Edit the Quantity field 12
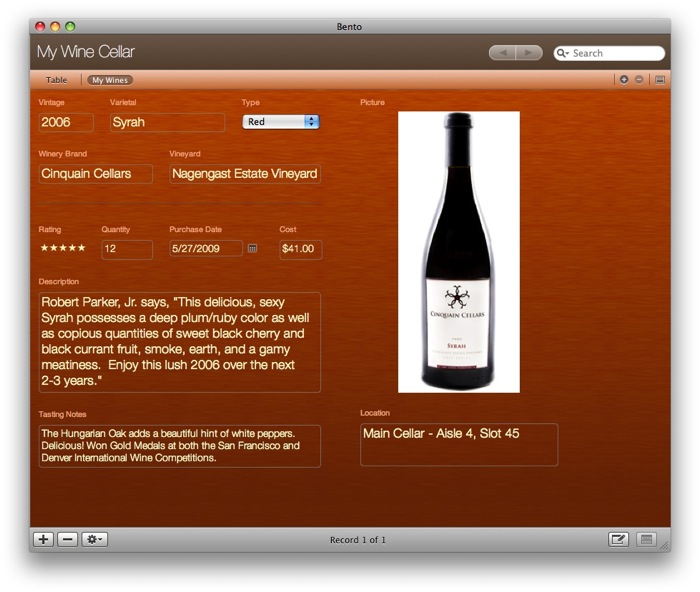 click(127, 249)
